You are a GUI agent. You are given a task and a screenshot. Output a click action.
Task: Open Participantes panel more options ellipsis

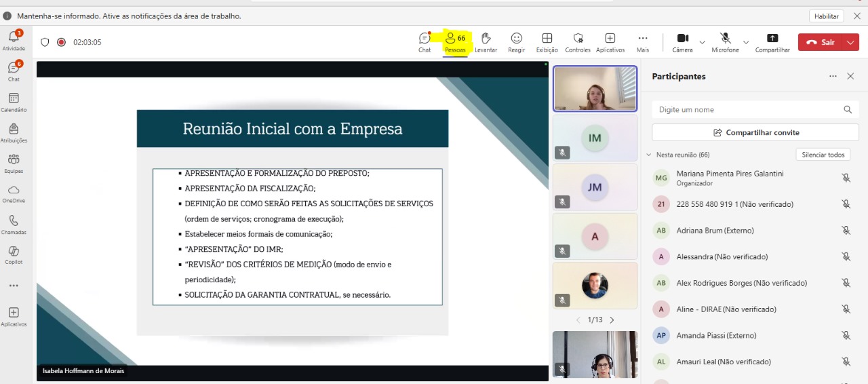pyautogui.click(x=833, y=77)
